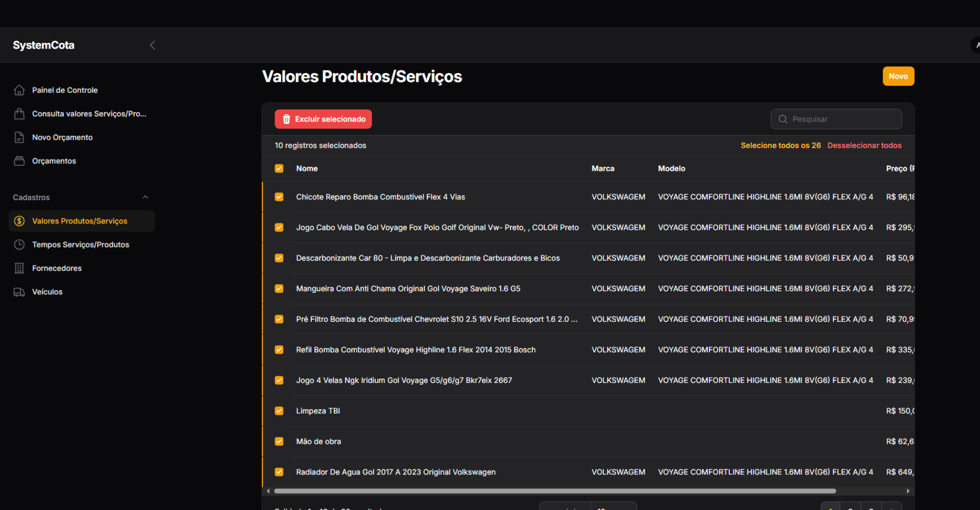Uncheck the Jogo Cabo Vela row checkbox

coord(279,227)
